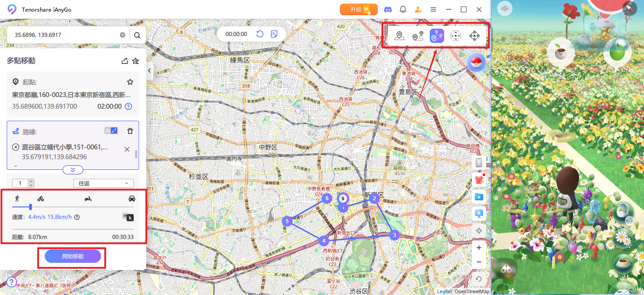Click the reset arrow below the zoom buttons

(x=479, y=279)
